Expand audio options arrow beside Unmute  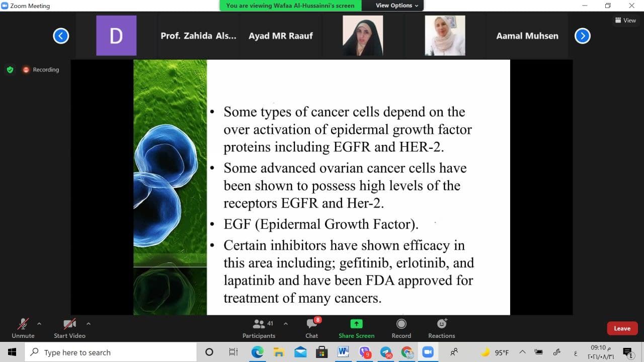pos(39,324)
